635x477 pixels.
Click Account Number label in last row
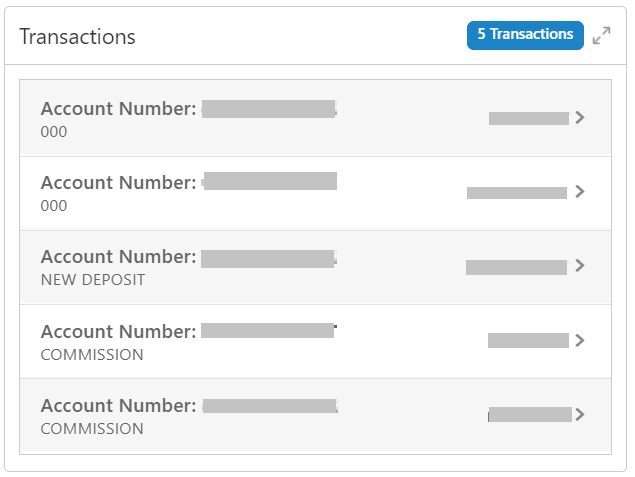(x=118, y=406)
